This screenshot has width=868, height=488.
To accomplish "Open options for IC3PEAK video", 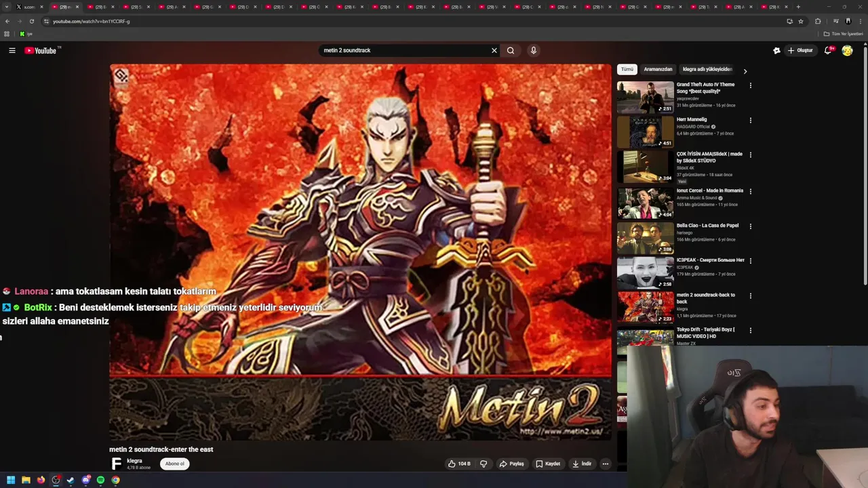I will coord(750,261).
